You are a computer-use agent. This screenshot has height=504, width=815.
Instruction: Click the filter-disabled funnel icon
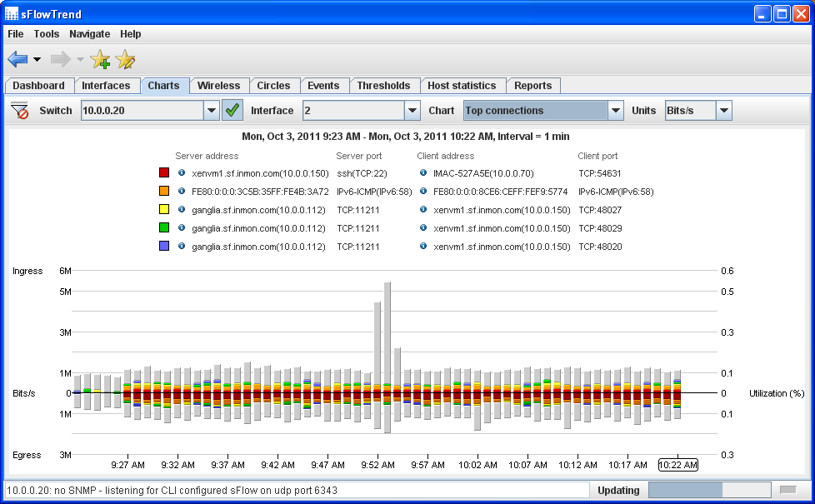18,110
